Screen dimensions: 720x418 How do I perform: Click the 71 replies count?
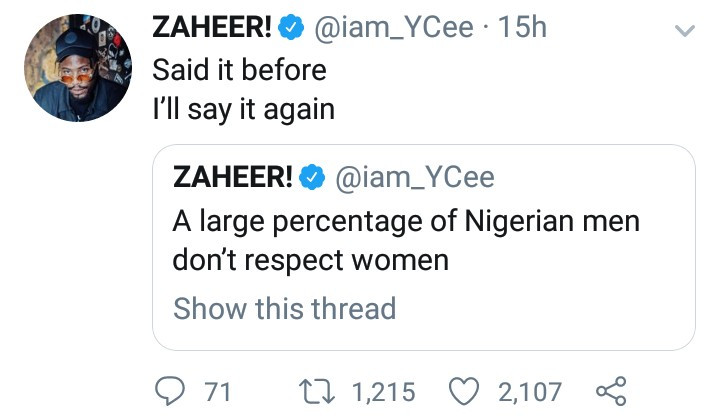[x=217, y=391]
